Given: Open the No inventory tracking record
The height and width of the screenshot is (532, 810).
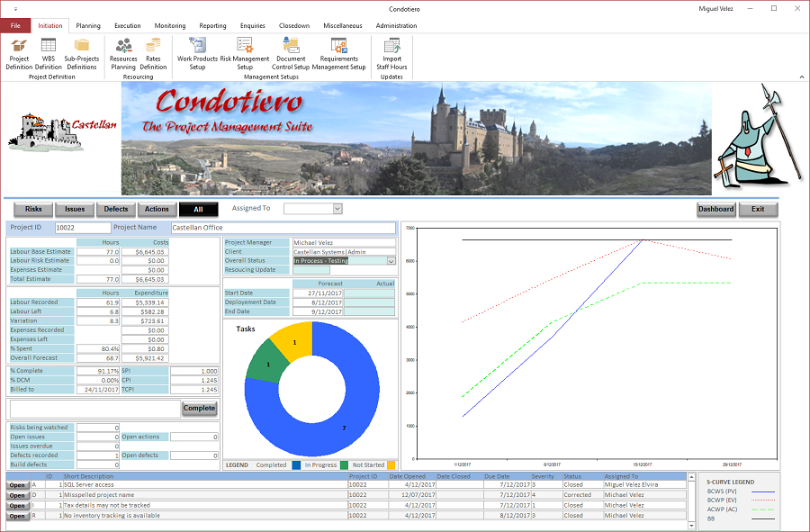Looking at the screenshot, I should point(17,516).
